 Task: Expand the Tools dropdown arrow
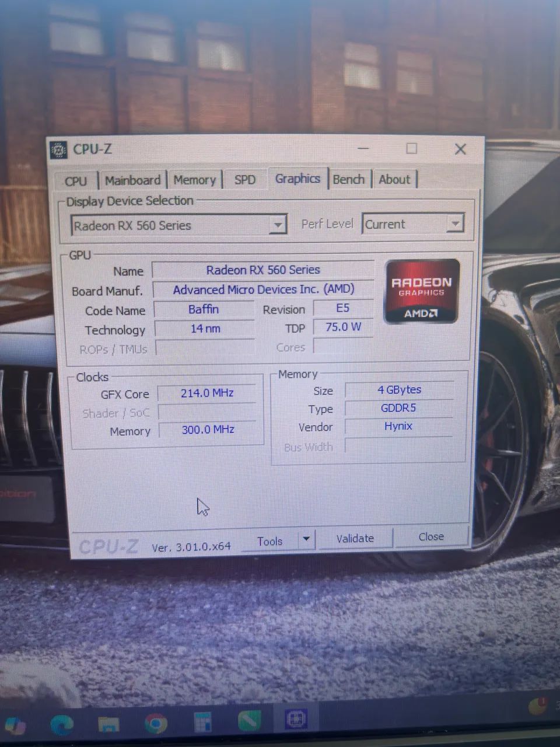tap(306, 539)
